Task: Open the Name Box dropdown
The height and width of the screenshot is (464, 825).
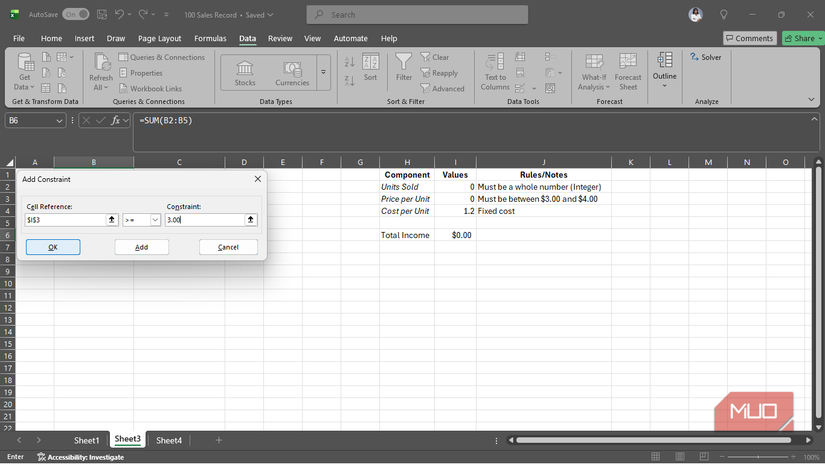Action: pos(59,120)
